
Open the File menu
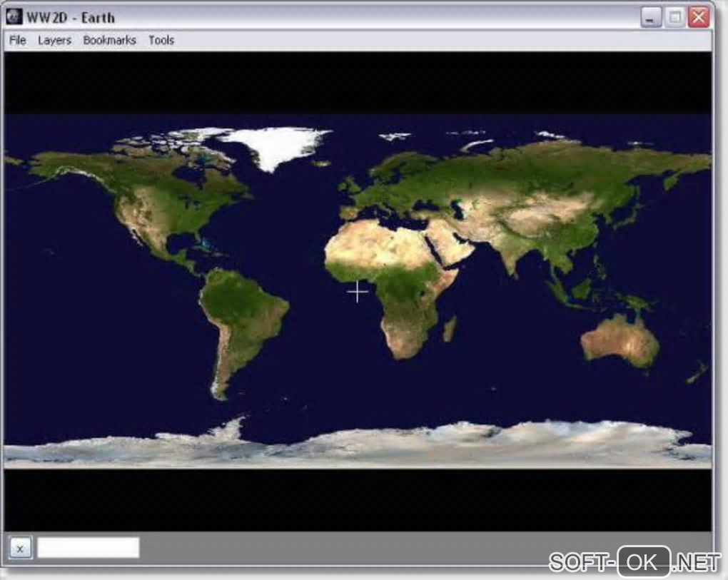click(18, 41)
